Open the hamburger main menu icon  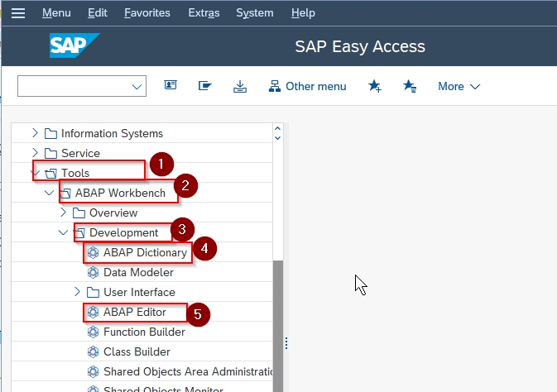18,13
